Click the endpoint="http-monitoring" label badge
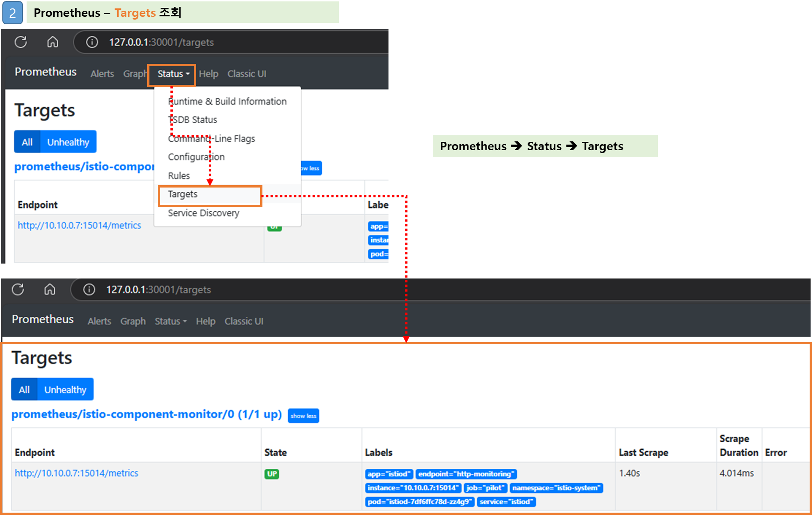The image size is (812, 515). pyautogui.click(x=466, y=474)
